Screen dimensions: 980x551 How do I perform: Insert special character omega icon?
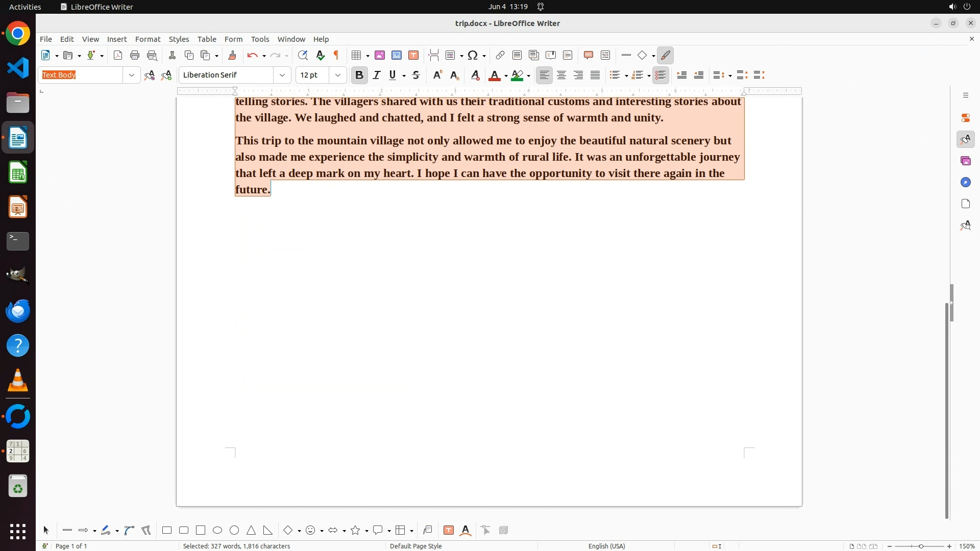point(473,55)
